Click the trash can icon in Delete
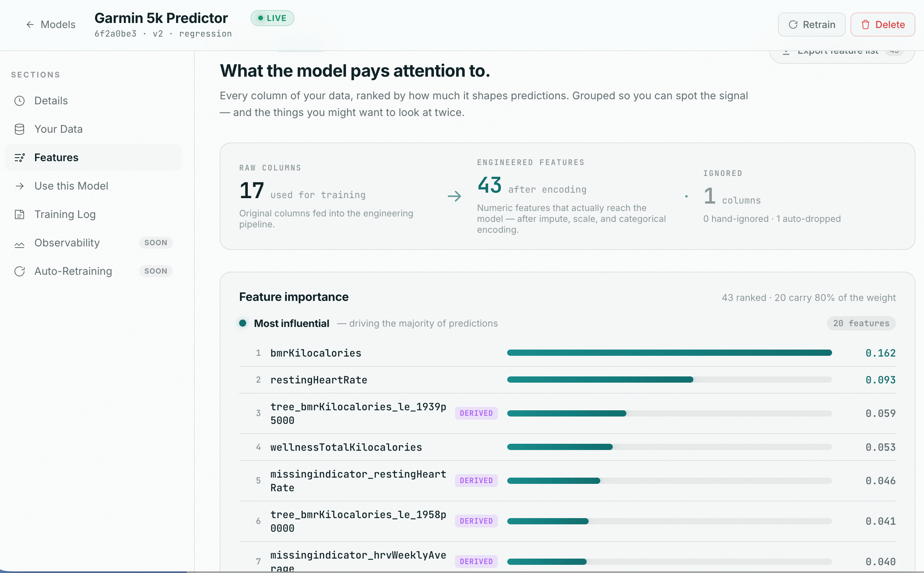Image resolution: width=924 pixels, height=573 pixels. click(866, 25)
